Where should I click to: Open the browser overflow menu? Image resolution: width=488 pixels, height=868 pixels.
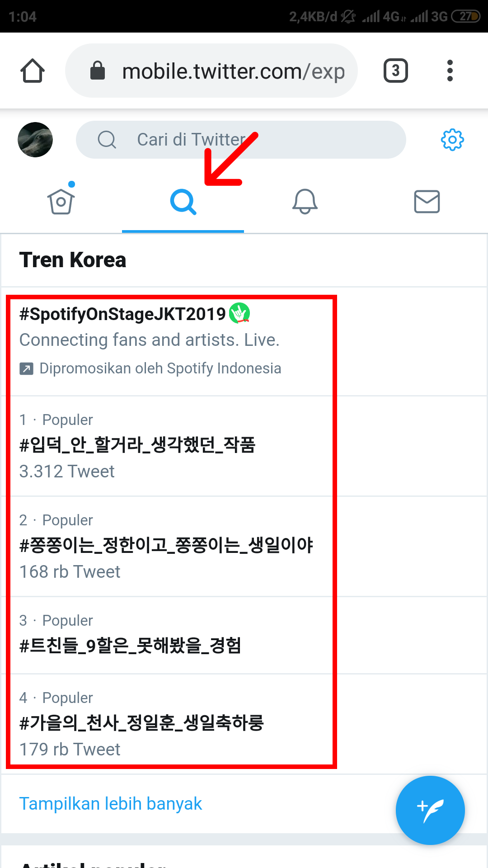[450, 71]
